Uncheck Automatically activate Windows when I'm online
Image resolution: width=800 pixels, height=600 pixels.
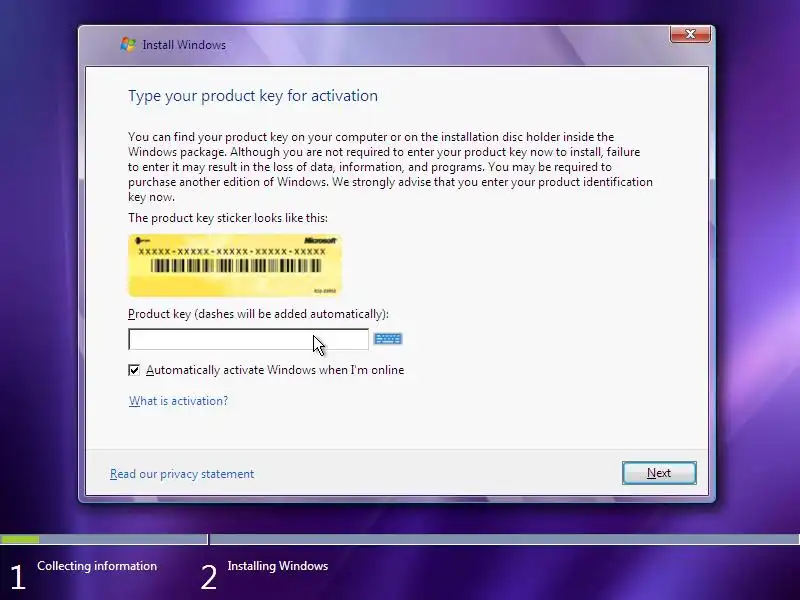click(134, 370)
